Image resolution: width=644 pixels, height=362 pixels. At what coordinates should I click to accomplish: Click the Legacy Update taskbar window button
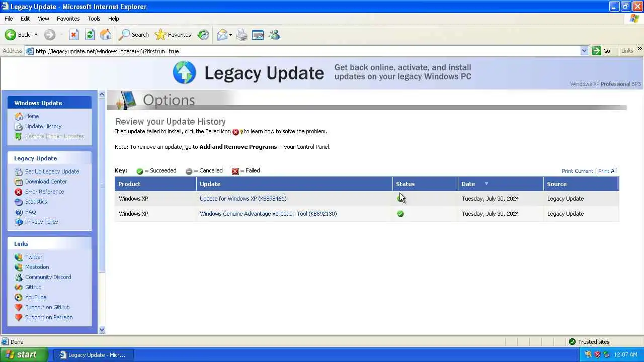coord(94,355)
